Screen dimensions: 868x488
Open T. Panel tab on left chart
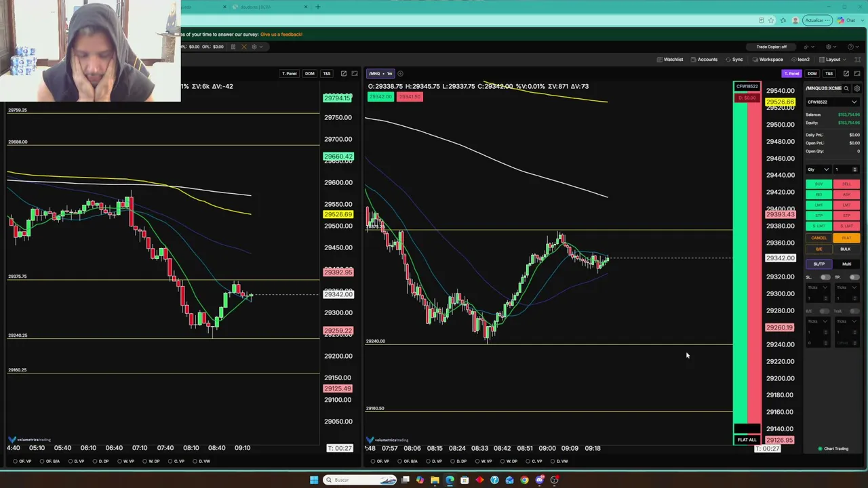click(x=289, y=73)
